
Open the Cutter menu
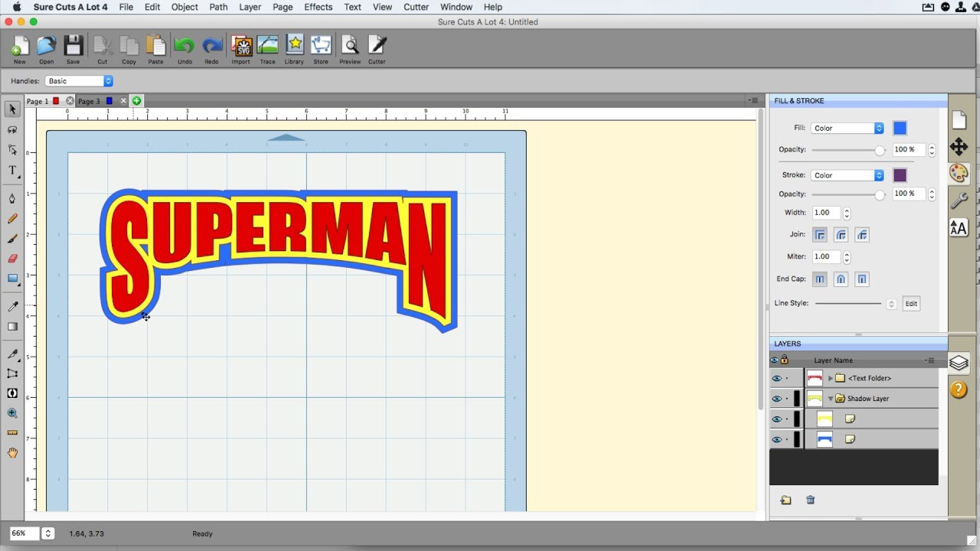[416, 7]
